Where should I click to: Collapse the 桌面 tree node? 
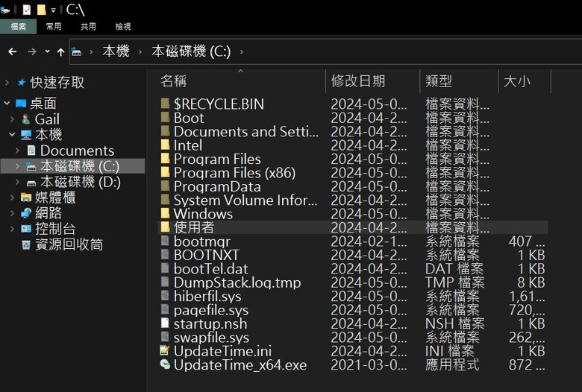[7, 103]
